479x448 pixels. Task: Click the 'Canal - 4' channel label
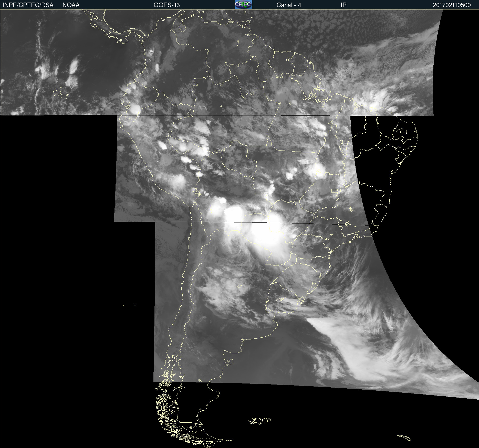289,5
